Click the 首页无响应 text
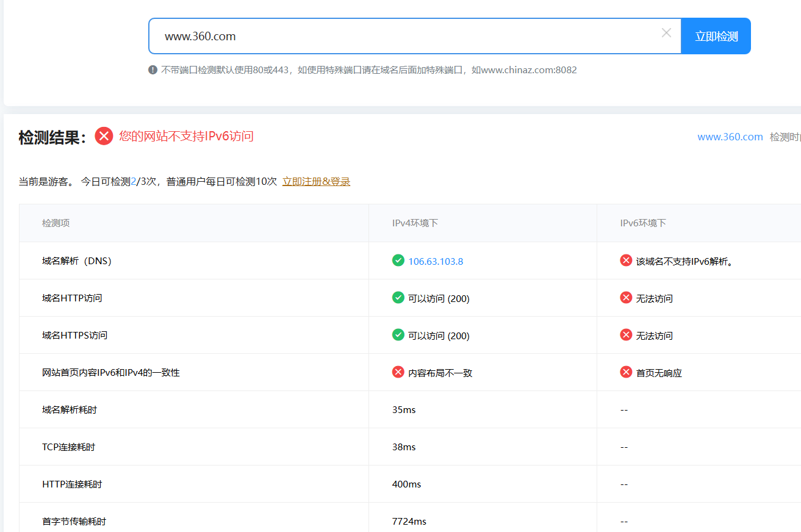 pyautogui.click(x=659, y=373)
